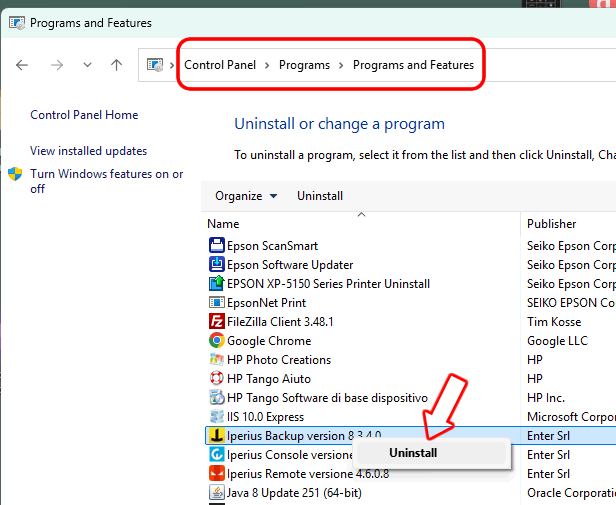This screenshot has width=616, height=505.
Task: Select the HP Photo Creations entry
Action: click(x=279, y=360)
